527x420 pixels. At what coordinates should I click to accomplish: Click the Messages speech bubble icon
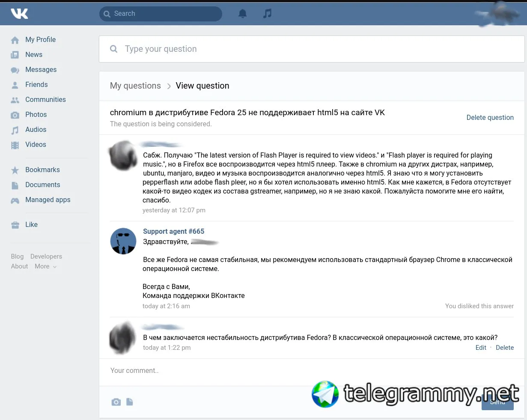coord(15,70)
